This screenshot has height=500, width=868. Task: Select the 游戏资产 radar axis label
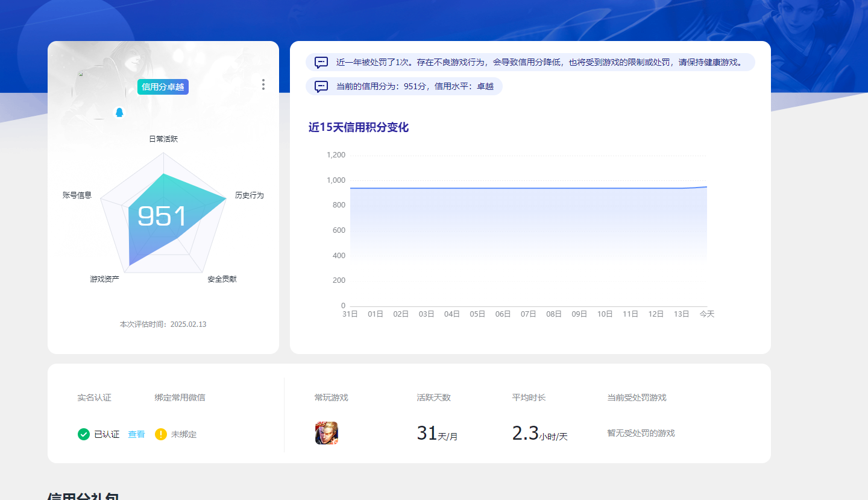(105, 279)
